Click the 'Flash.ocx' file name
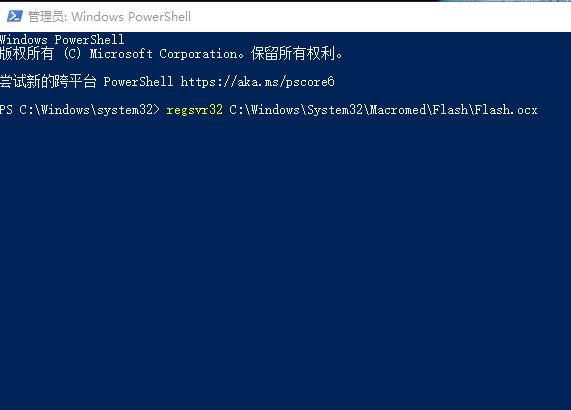The image size is (571, 410). (x=506, y=110)
